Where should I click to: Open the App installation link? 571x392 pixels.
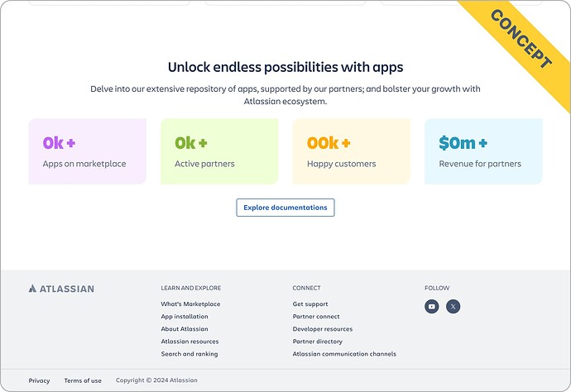[185, 316]
